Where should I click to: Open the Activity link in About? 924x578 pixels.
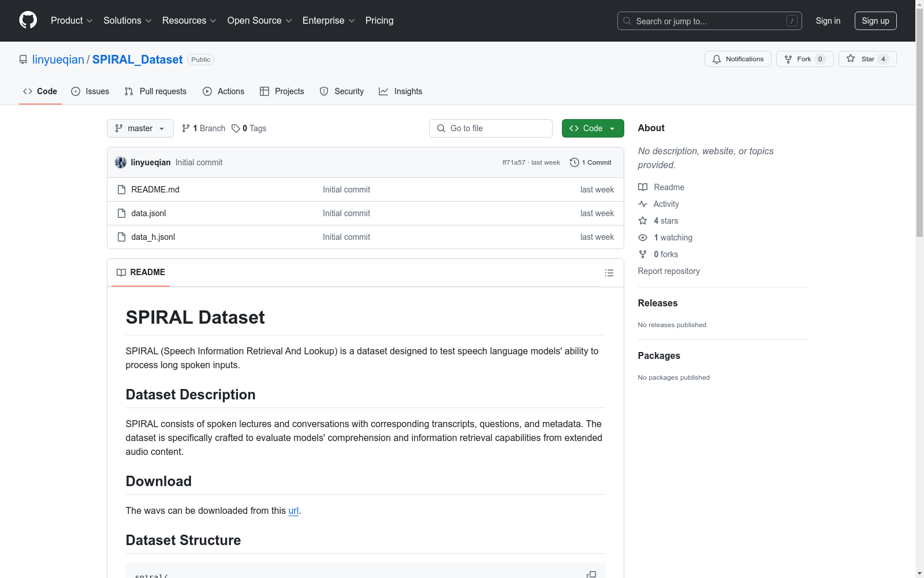pos(659,204)
